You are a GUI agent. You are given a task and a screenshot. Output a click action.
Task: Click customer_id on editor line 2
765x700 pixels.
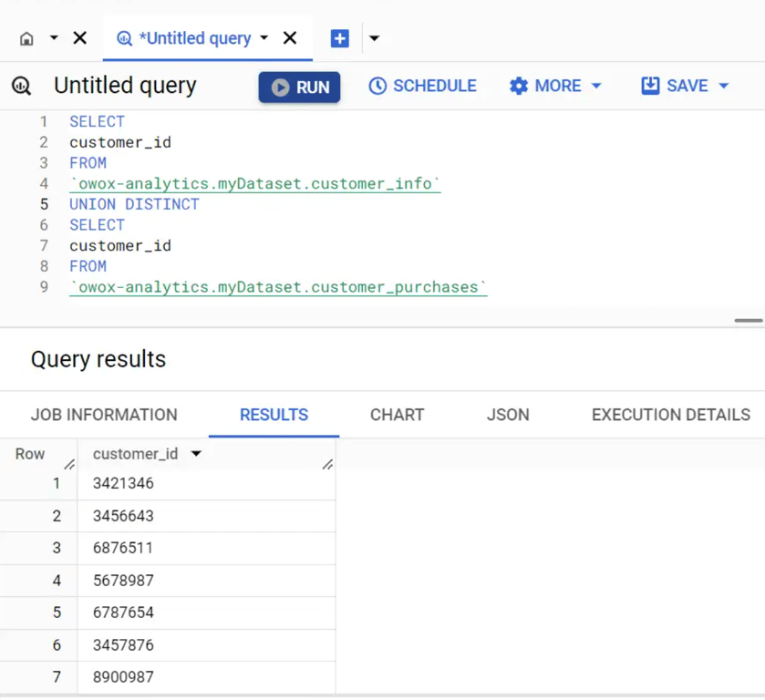(120, 142)
